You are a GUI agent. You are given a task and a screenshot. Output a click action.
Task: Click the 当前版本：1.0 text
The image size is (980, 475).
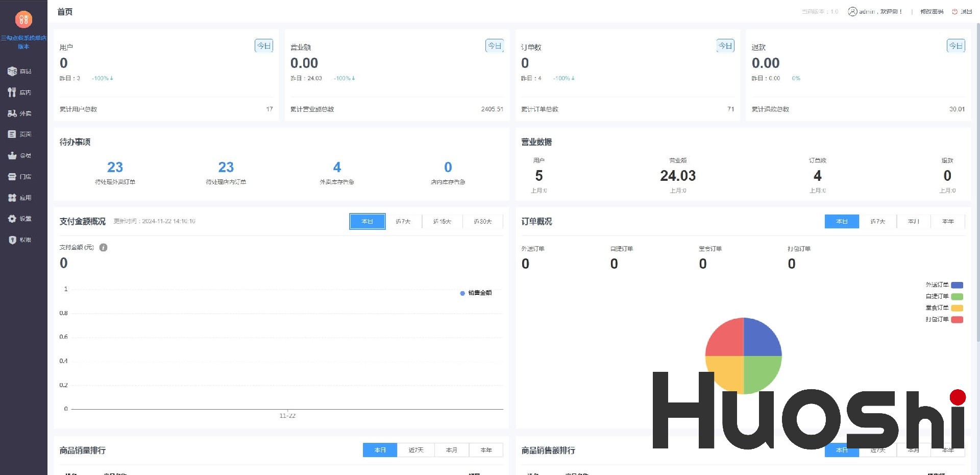pyautogui.click(x=820, y=11)
